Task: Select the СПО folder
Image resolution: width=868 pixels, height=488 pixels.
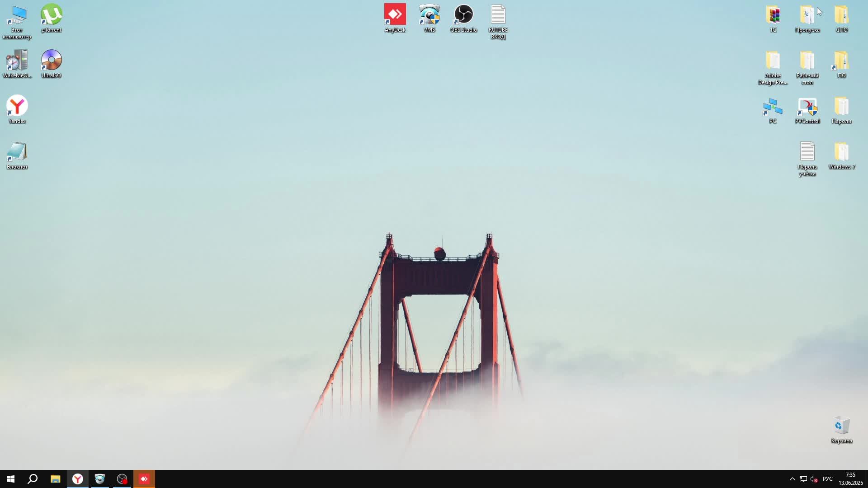Action: tap(842, 19)
